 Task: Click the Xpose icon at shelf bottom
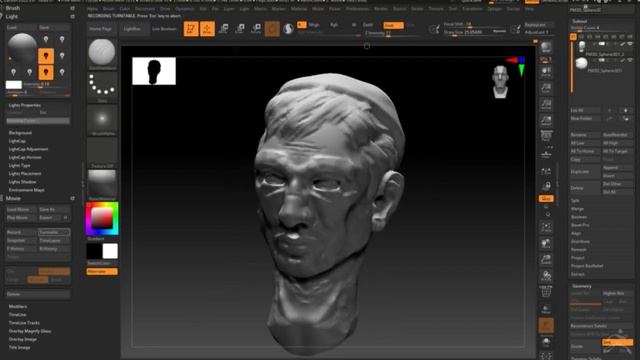point(546,356)
